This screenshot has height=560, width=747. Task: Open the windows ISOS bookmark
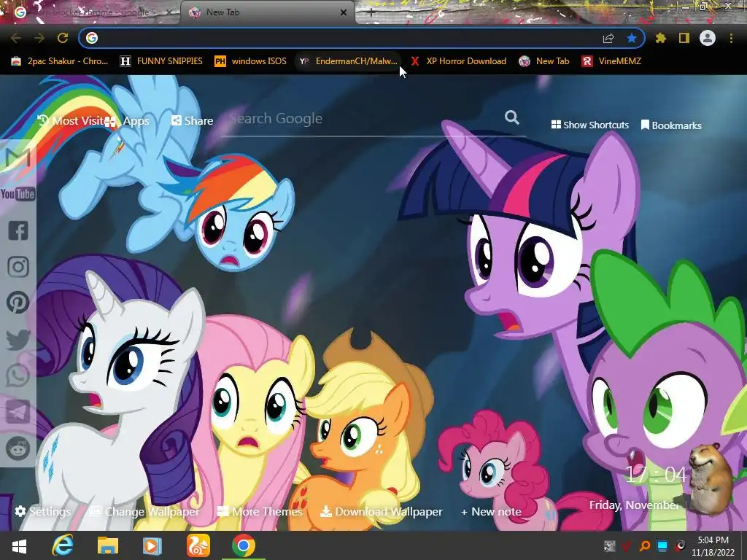(251, 61)
